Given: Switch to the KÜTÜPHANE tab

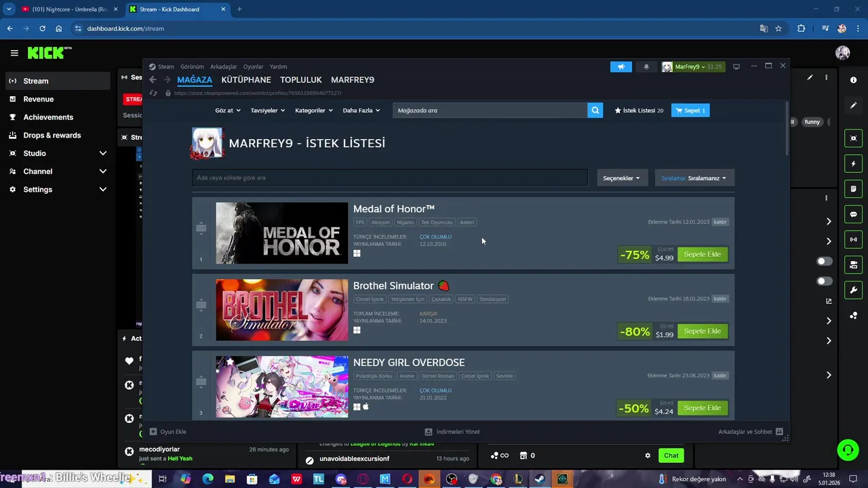Looking at the screenshot, I should tap(246, 80).
